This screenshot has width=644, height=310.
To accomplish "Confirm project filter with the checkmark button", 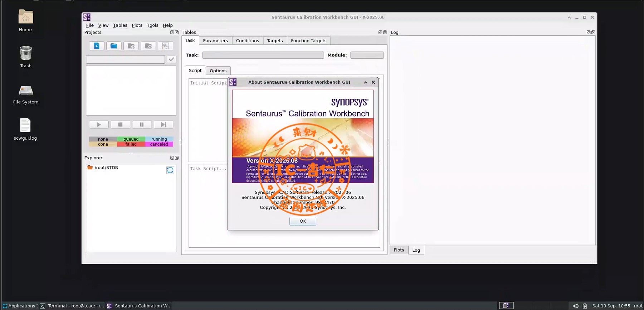I will (171, 59).
